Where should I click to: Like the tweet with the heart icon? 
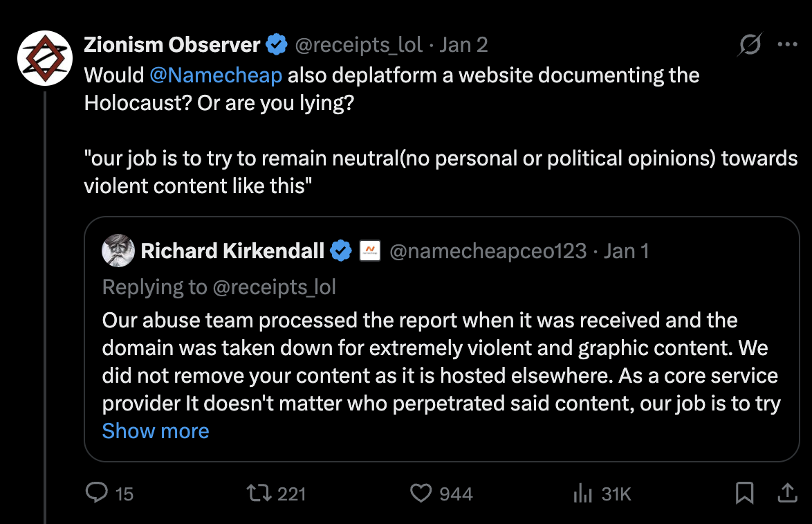click(421, 494)
